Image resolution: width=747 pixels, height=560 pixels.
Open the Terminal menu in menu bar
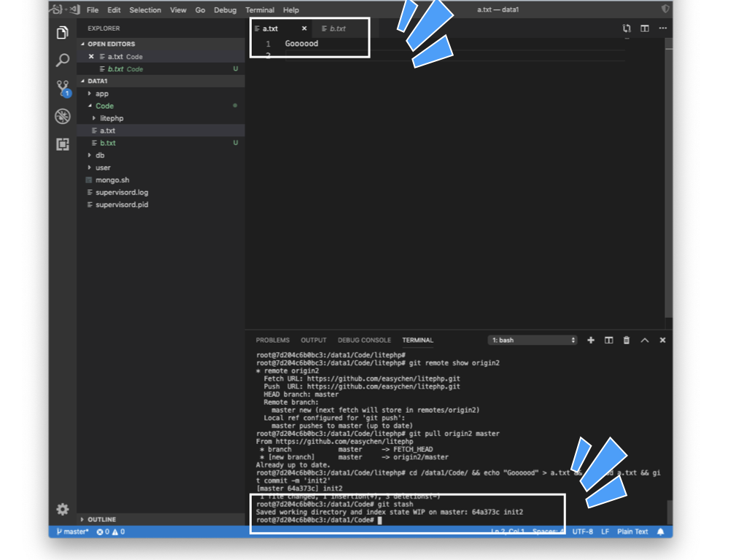pyautogui.click(x=260, y=10)
